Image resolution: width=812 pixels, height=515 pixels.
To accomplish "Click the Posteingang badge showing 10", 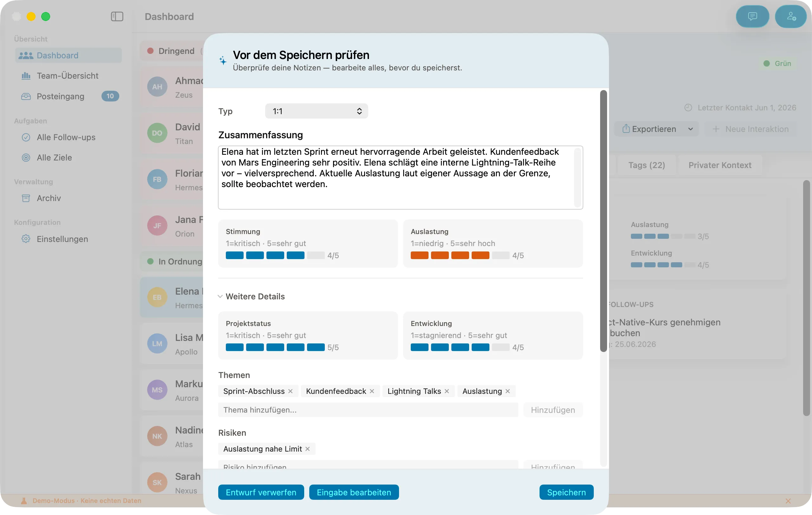I will coord(110,96).
